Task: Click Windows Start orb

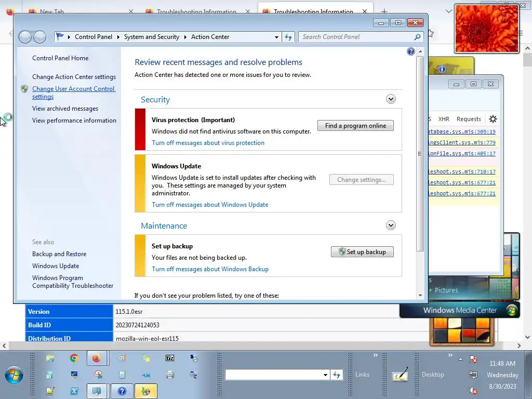Action: coord(14,375)
